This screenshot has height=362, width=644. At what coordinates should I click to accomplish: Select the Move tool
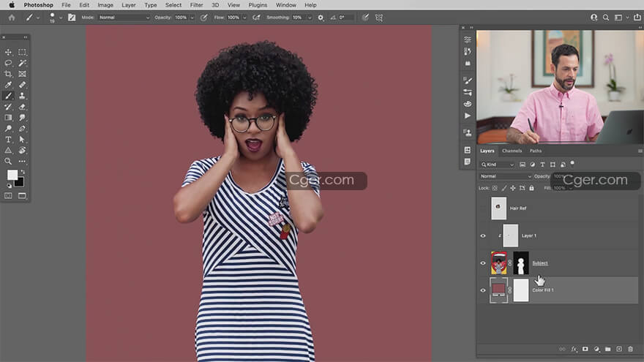(x=8, y=52)
